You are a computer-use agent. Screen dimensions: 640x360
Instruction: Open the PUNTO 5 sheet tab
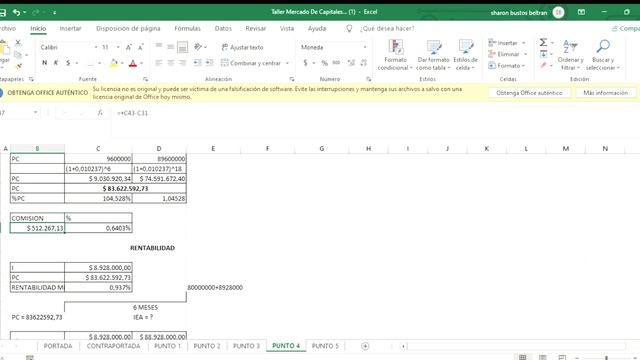click(x=325, y=346)
